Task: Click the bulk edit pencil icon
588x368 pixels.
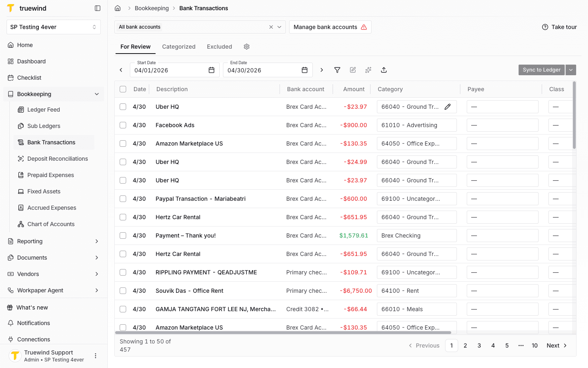Action: [x=353, y=70]
